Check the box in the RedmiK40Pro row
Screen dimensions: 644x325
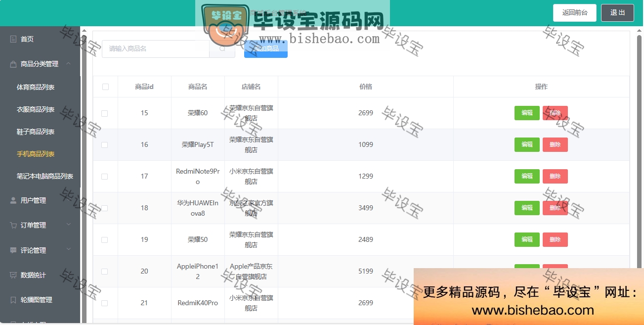click(x=104, y=303)
